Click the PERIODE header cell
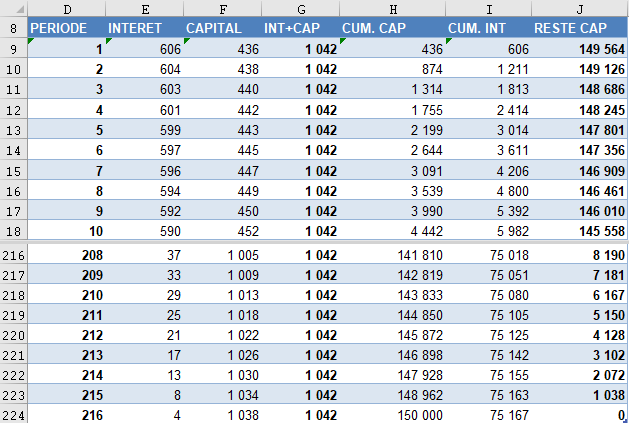The height and width of the screenshot is (423, 629). [67, 28]
